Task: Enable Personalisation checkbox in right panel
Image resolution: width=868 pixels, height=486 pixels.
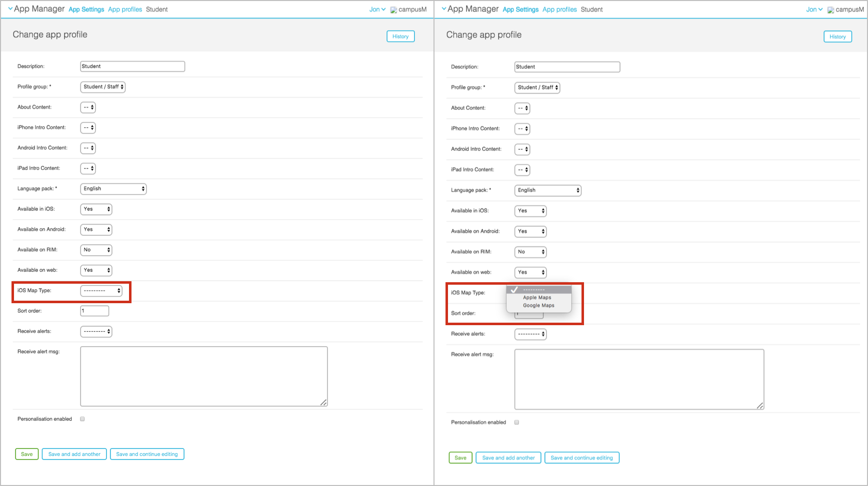Action: click(516, 423)
